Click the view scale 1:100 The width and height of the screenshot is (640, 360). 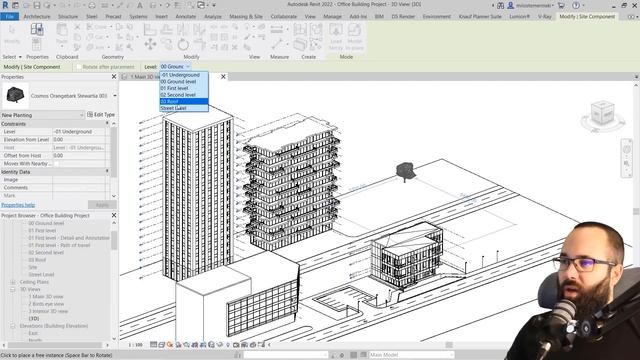point(136,345)
